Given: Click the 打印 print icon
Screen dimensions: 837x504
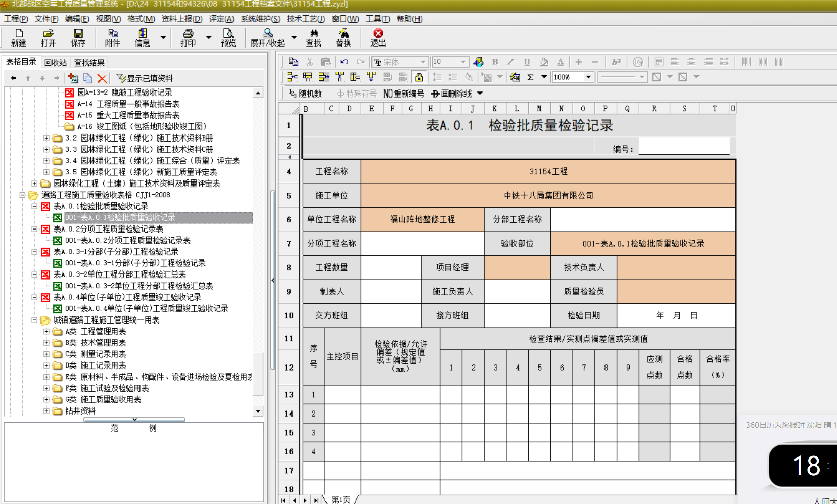Looking at the screenshot, I should click(188, 37).
